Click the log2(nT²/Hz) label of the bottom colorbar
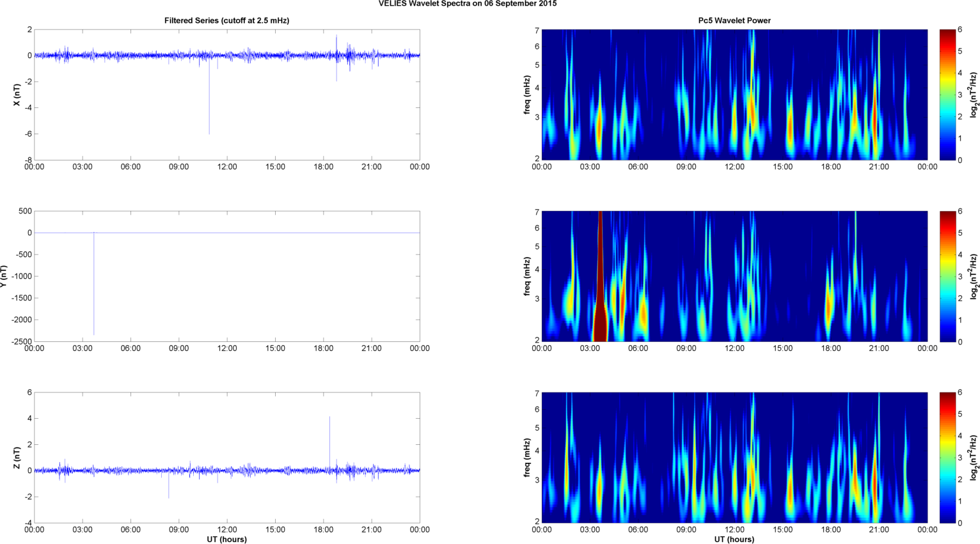The height and width of the screenshot is (544, 980). tap(974, 458)
